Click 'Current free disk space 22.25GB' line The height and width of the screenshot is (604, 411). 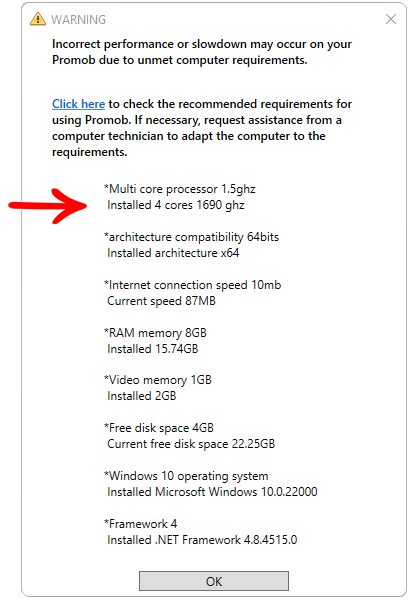pos(191,444)
